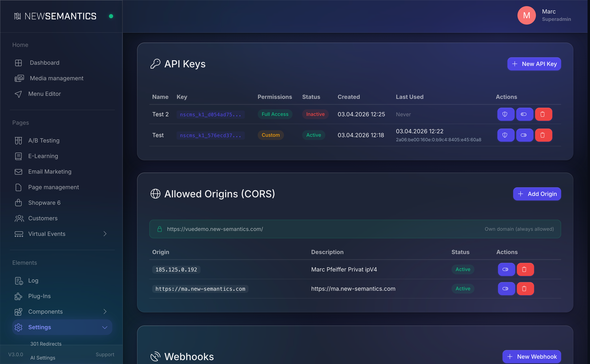Click the Inactive status badge
The image size is (590, 364).
(x=315, y=114)
